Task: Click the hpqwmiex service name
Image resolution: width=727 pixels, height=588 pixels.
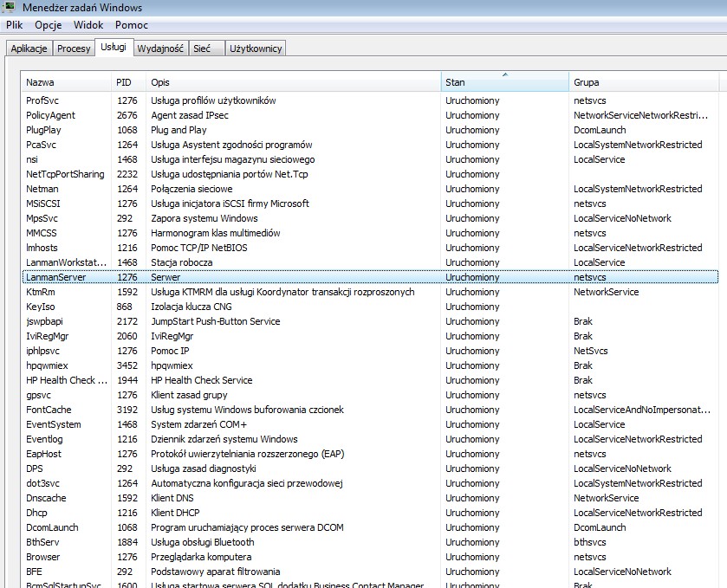Action: pyautogui.click(x=47, y=365)
